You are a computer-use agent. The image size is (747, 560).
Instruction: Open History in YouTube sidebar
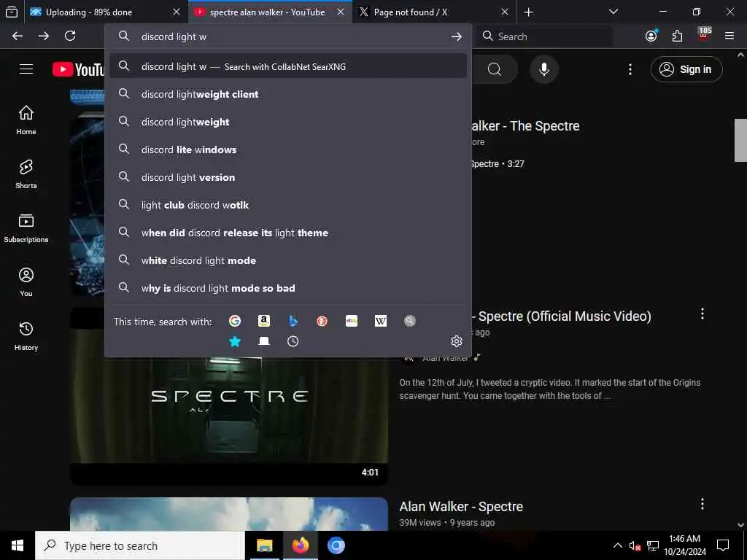coord(26,336)
